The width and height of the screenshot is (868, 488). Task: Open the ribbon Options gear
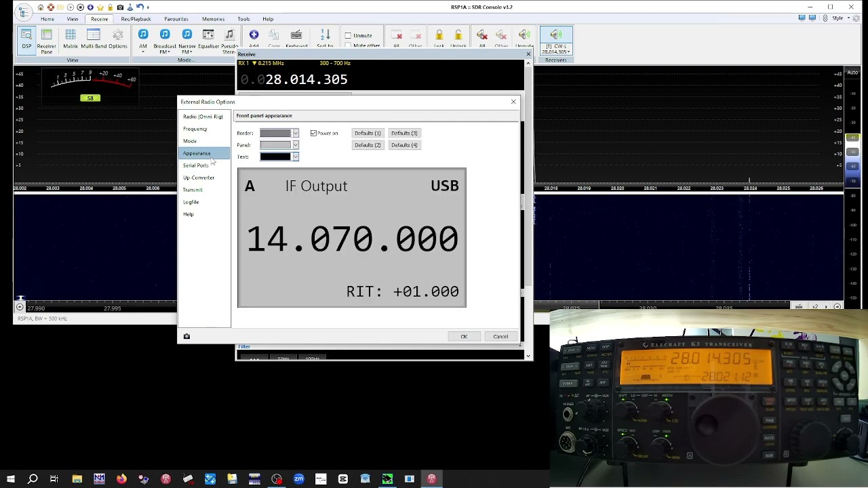(x=118, y=39)
